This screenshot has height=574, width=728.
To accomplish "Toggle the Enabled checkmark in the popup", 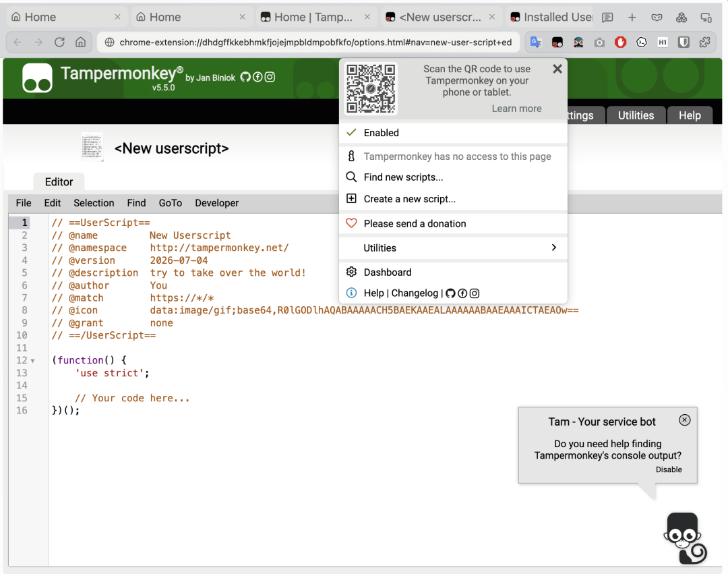I will point(351,132).
